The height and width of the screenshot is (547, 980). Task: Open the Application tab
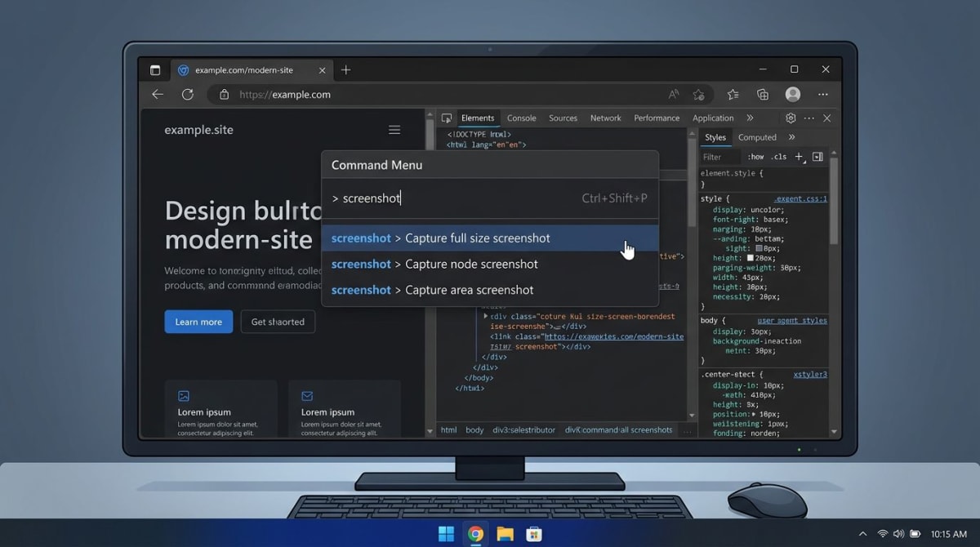pos(713,118)
